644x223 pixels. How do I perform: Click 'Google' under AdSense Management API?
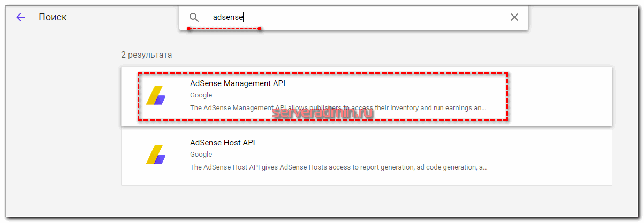(x=201, y=95)
